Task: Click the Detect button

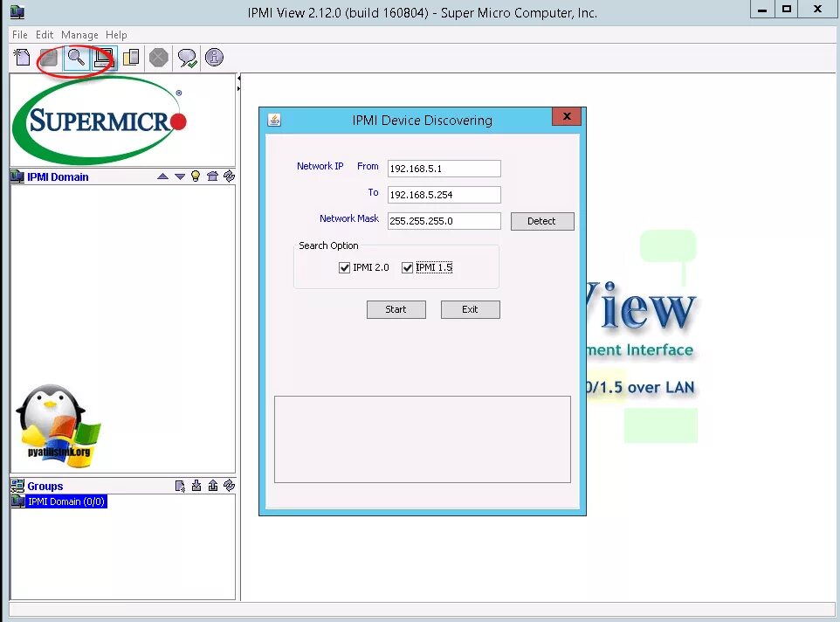Action: coord(542,221)
